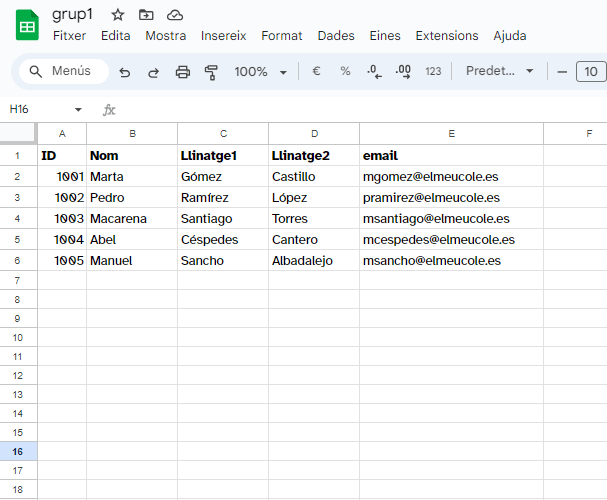Open the Insereix menu
This screenshot has height=500, width=607.
click(223, 36)
